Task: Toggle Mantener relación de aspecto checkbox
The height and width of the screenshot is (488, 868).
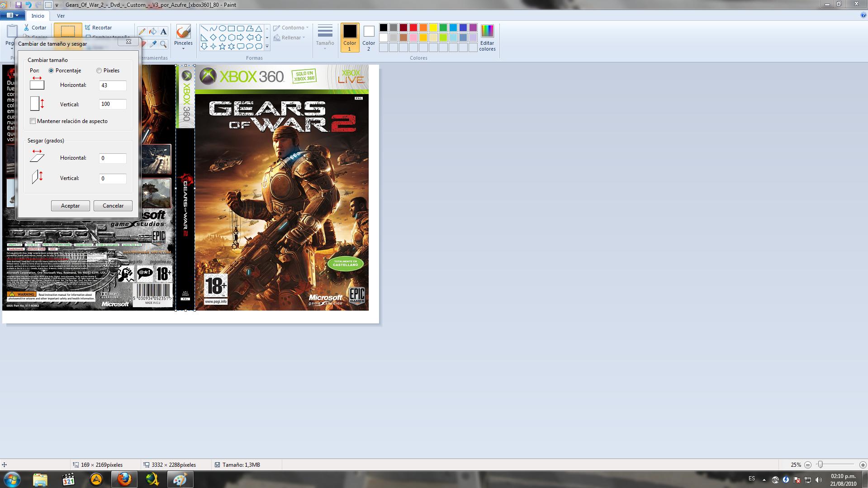Action: tap(33, 121)
